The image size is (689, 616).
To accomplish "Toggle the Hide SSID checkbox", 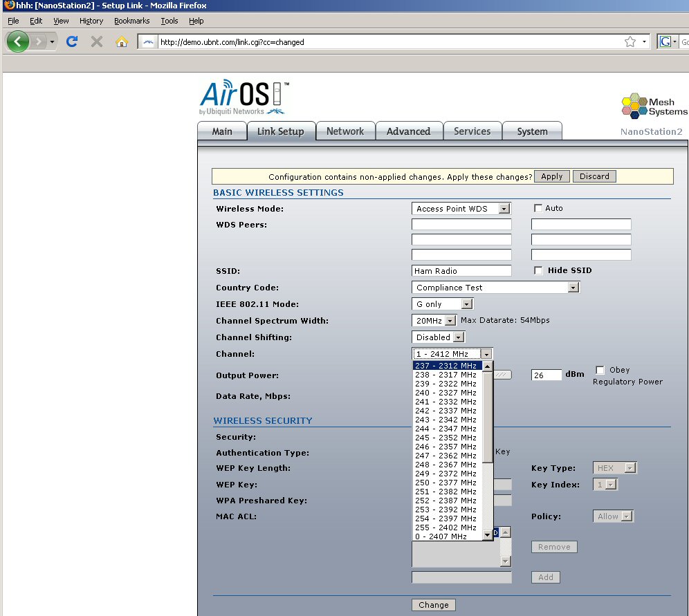I will click(x=538, y=270).
